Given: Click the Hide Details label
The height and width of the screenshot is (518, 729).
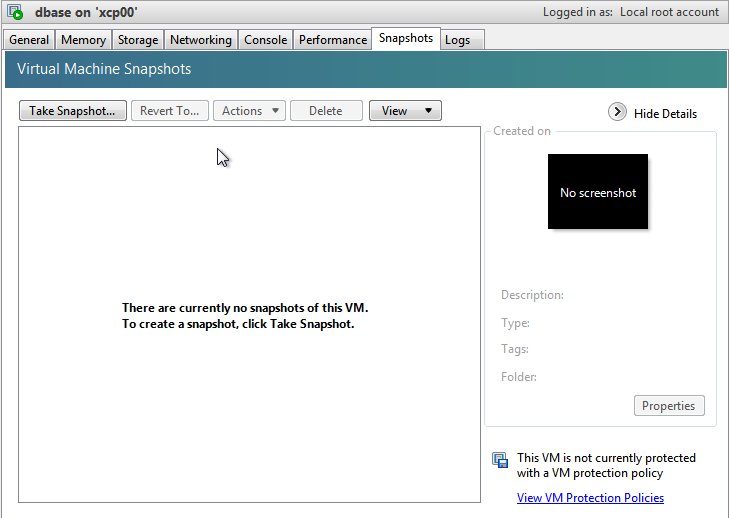Looking at the screenshot, I should (x=665, y=114).
